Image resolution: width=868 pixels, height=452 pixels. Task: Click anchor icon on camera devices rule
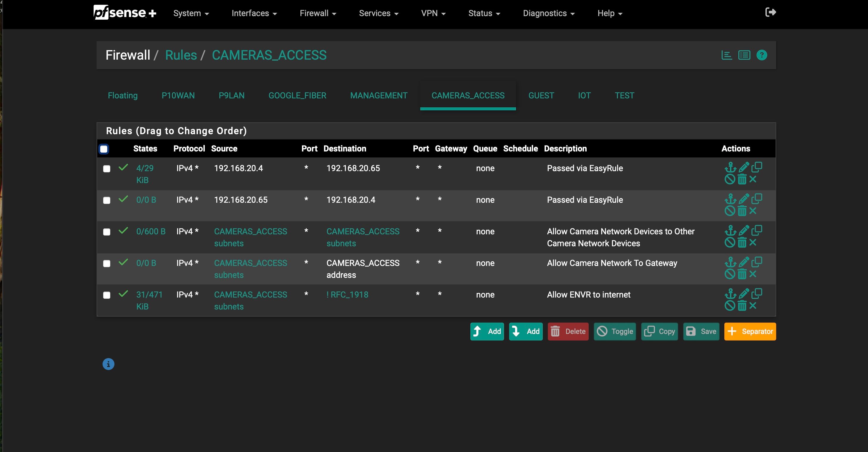coord(730,230)
